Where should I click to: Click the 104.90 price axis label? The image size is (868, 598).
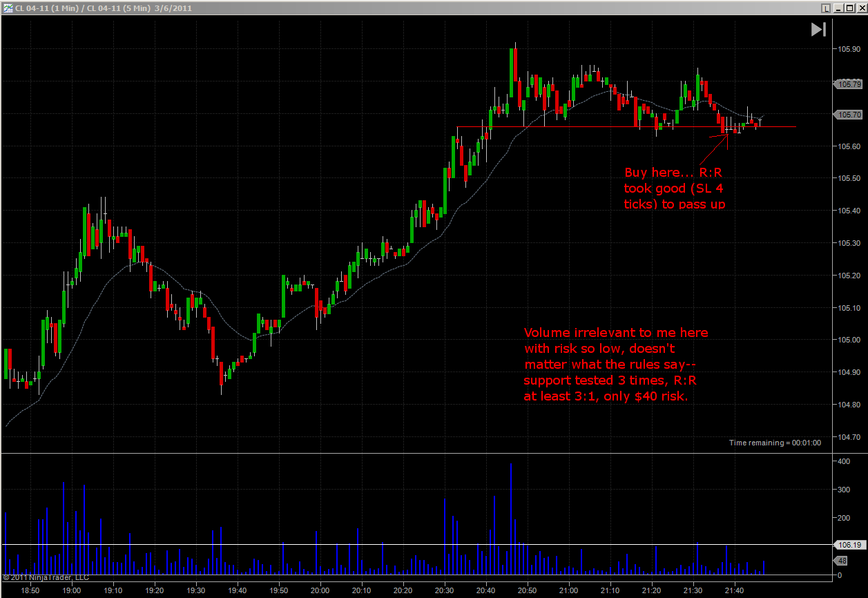850,372
